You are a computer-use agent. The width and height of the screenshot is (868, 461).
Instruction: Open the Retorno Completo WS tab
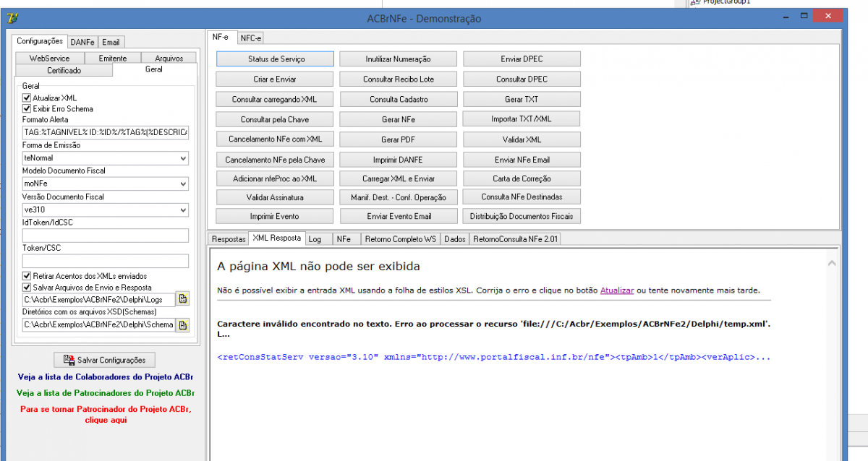pyautogui.click(x=400, y=239)
